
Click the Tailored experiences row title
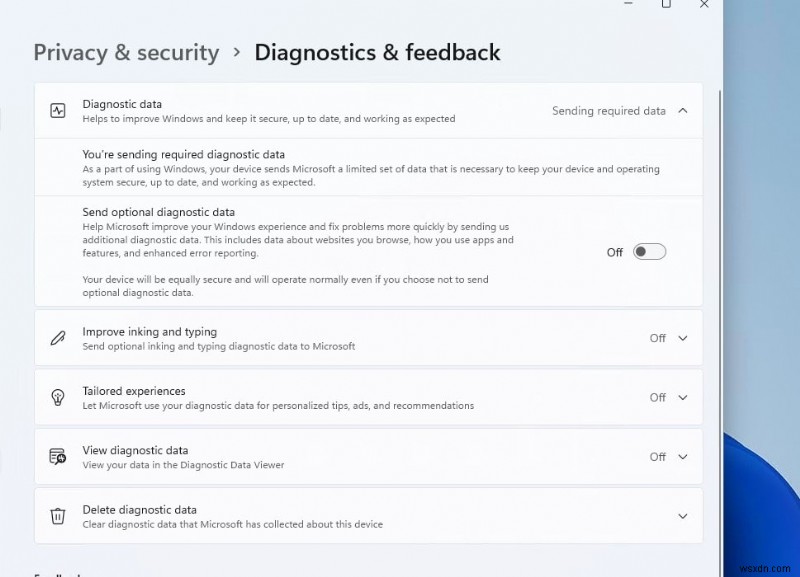point(133,391)
